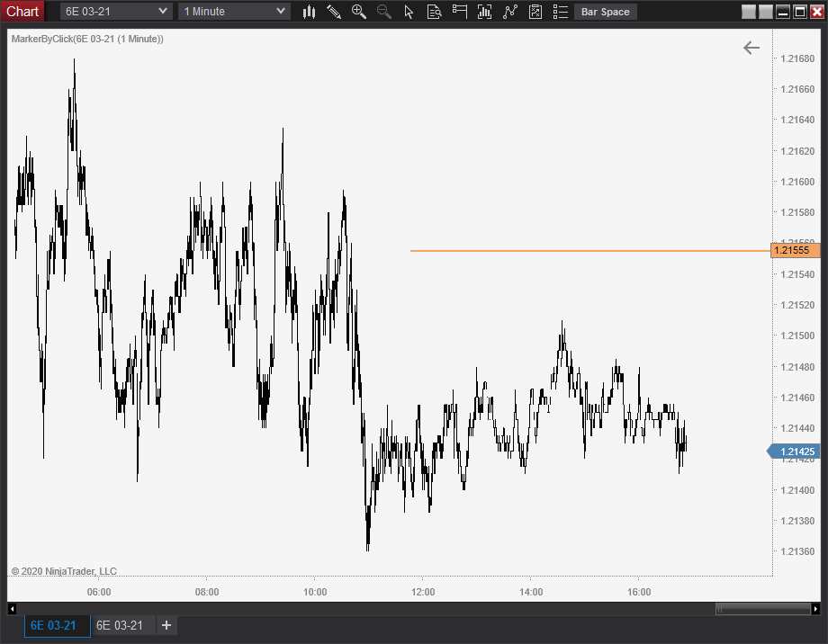Click the orange horizontal line on chart

[590, 251]
